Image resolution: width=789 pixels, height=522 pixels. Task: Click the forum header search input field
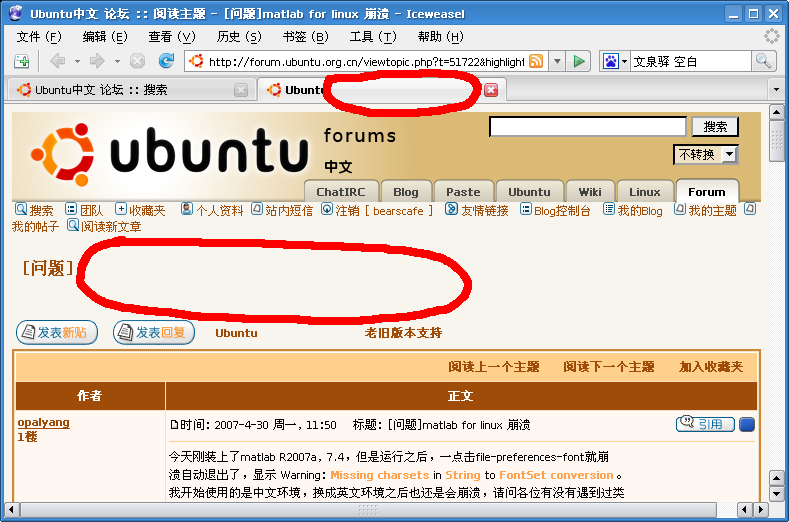point(588,126)
